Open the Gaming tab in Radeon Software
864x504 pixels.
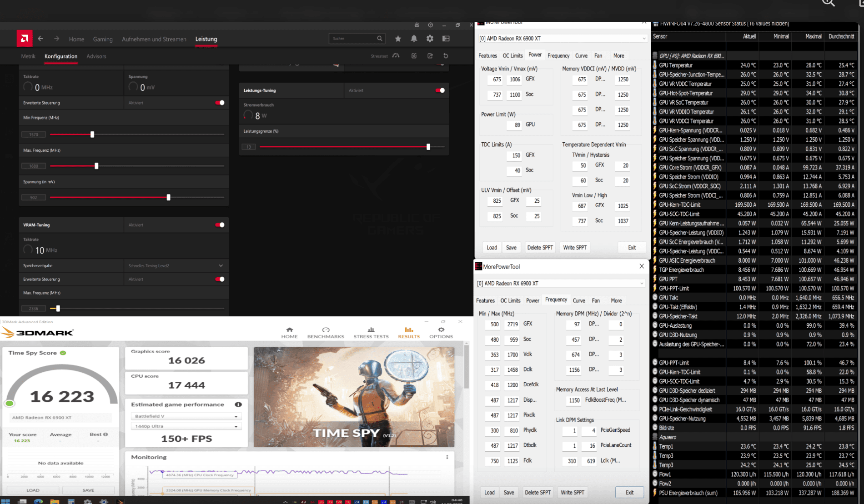click(x=103, y=39)
